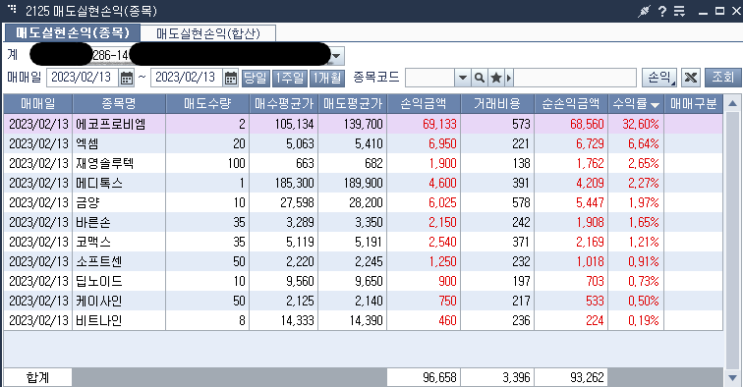Select the 재영솔루텍 row

pos(363,163)
